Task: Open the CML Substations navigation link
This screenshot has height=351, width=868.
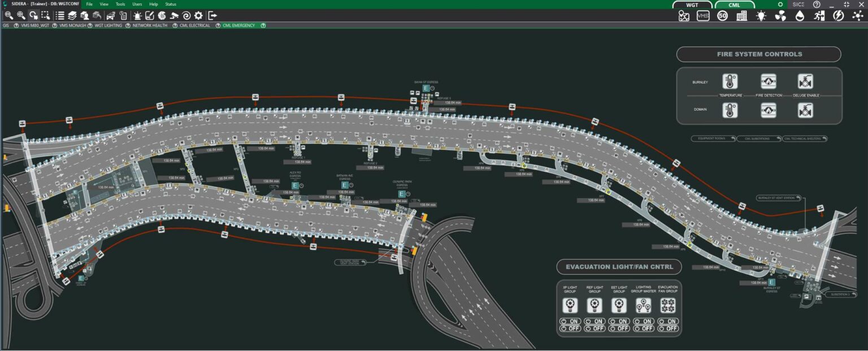Action: click(759, 138)
